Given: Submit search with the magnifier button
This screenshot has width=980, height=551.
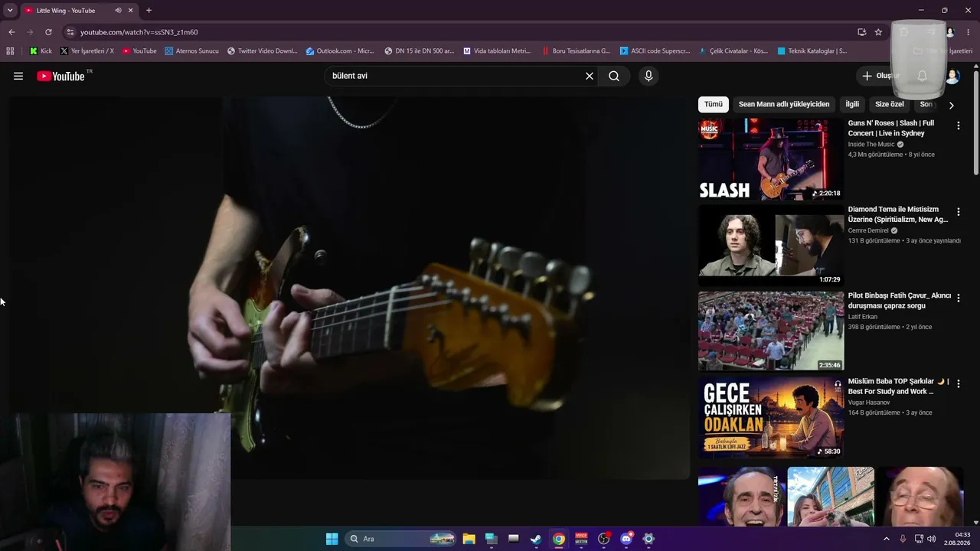Looking at the screenshot, I should [614, 76].
